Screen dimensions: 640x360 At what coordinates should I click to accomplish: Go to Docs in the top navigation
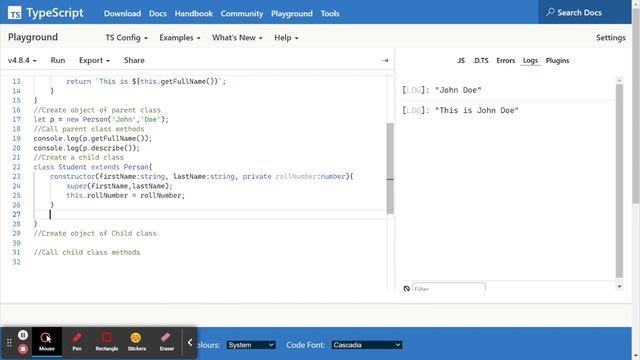(158, 13)
